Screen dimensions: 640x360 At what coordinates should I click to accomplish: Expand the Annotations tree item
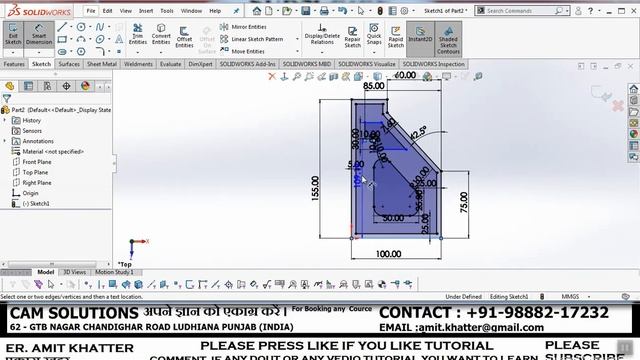pyautogui.click(x=5, y=141)
